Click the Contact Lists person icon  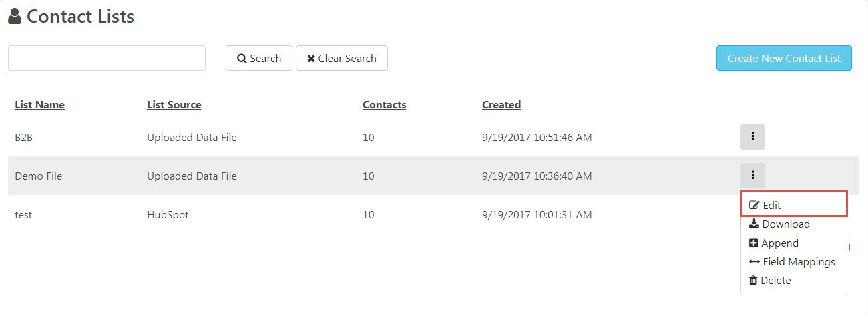[15, 15]
